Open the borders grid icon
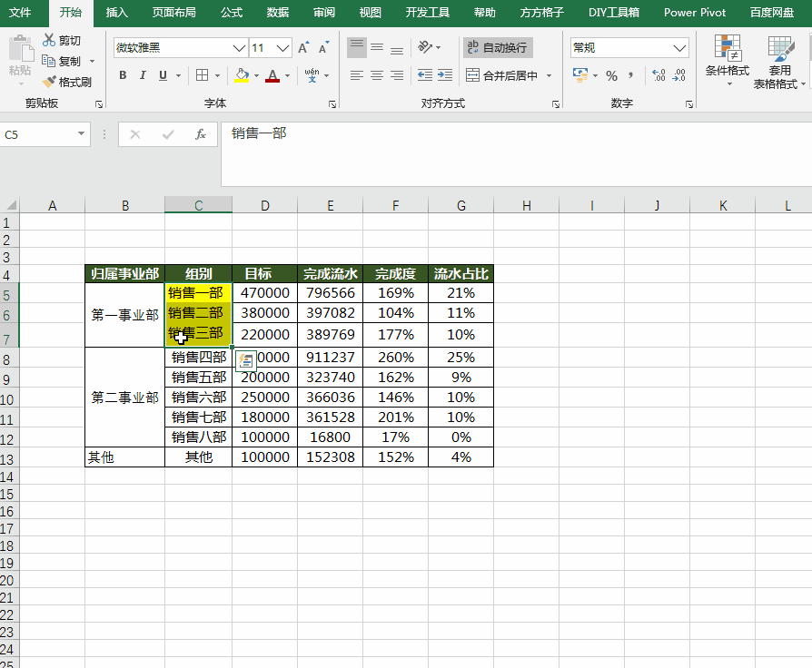Viewport: 812px width, 668px height. (x=202, y=75)
